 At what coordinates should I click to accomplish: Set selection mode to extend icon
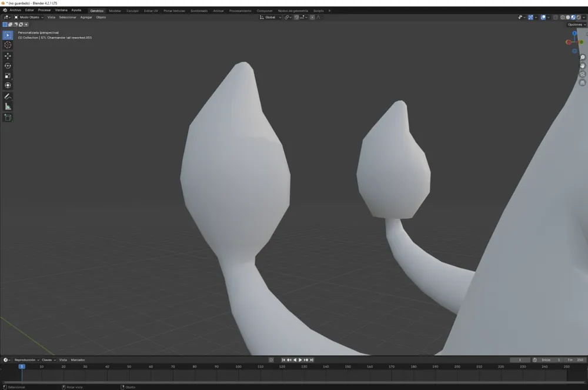tap(10, 24)
